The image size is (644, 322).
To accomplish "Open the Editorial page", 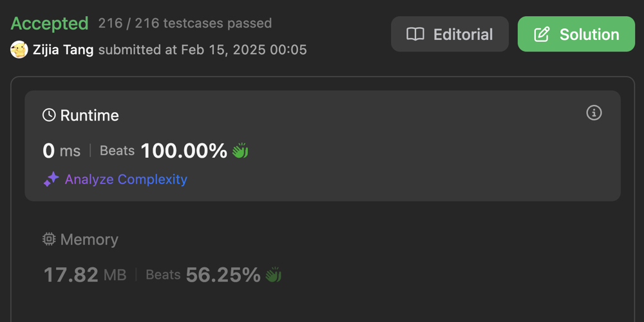I will coord(450,34).
